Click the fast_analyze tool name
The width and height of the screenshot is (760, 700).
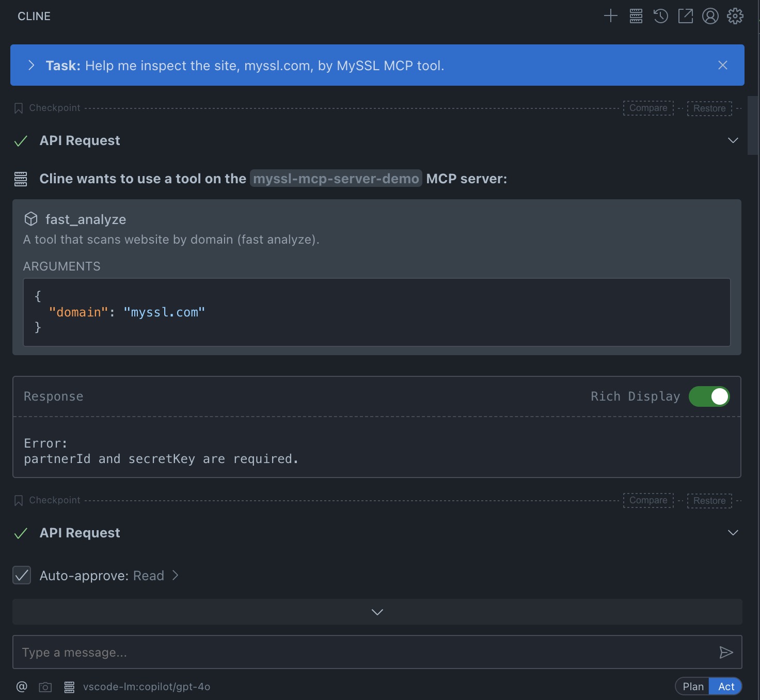click(x=86, y=219)
